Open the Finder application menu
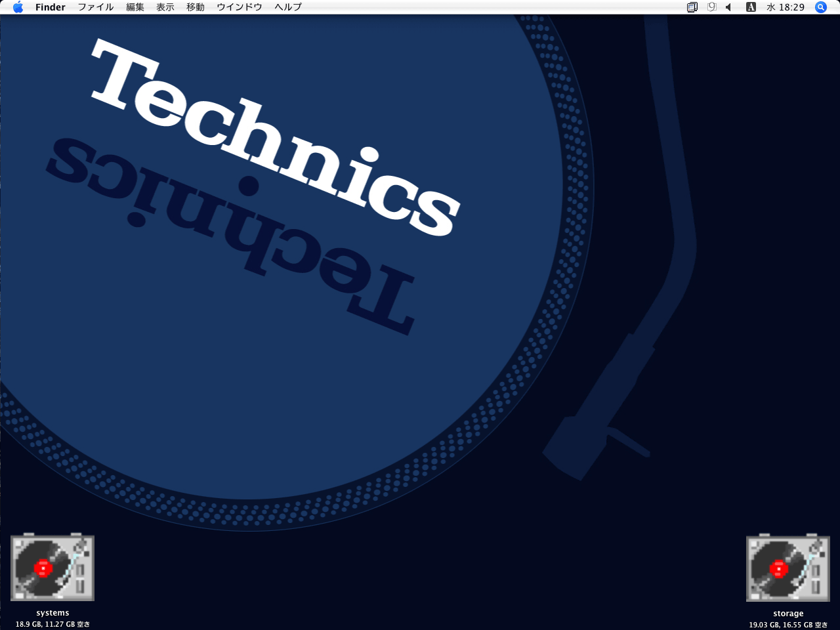 tap(51, 7)
